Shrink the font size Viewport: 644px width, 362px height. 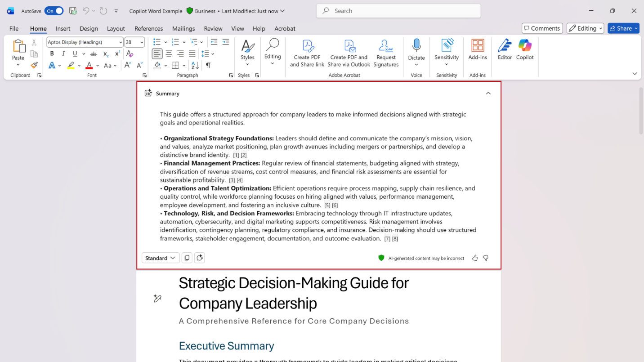coord(139,65)
